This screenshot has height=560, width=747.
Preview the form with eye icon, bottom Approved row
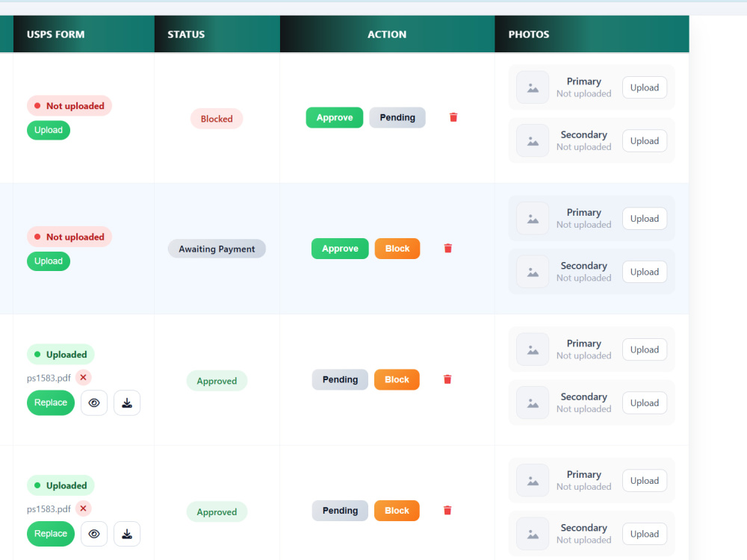point(94,534)
